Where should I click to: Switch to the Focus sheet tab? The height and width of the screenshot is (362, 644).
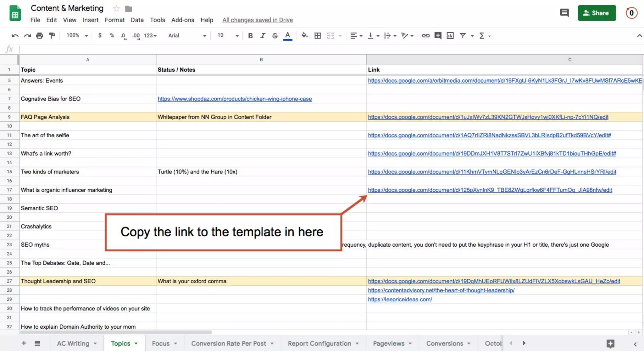coord(161,343)
